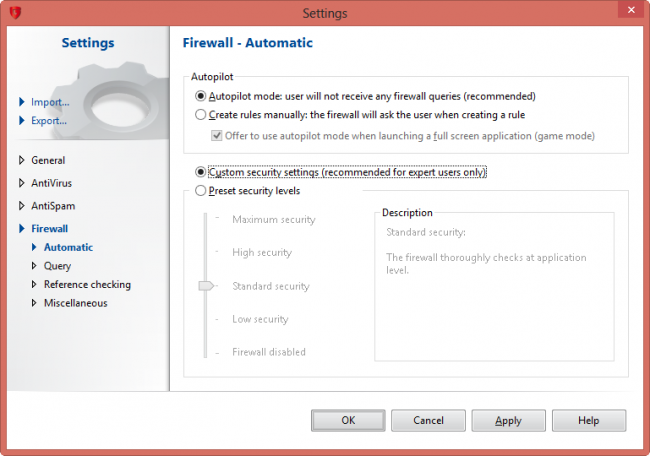The height and width of the screenshot is (456, 650).
Task: Expand the AntiSpam settings arrow
Action: pyautogui.click(x=22, y=206)
